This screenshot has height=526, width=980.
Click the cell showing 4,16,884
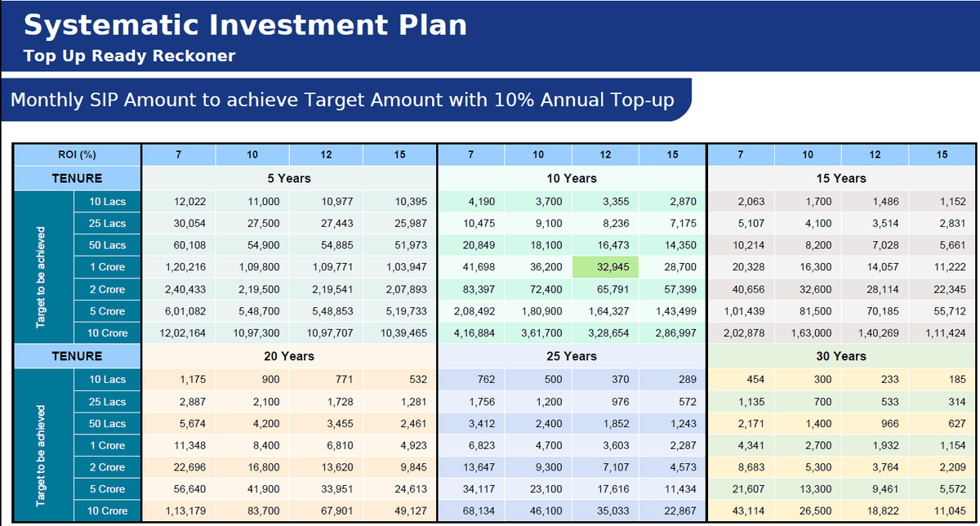pos(472,333)
